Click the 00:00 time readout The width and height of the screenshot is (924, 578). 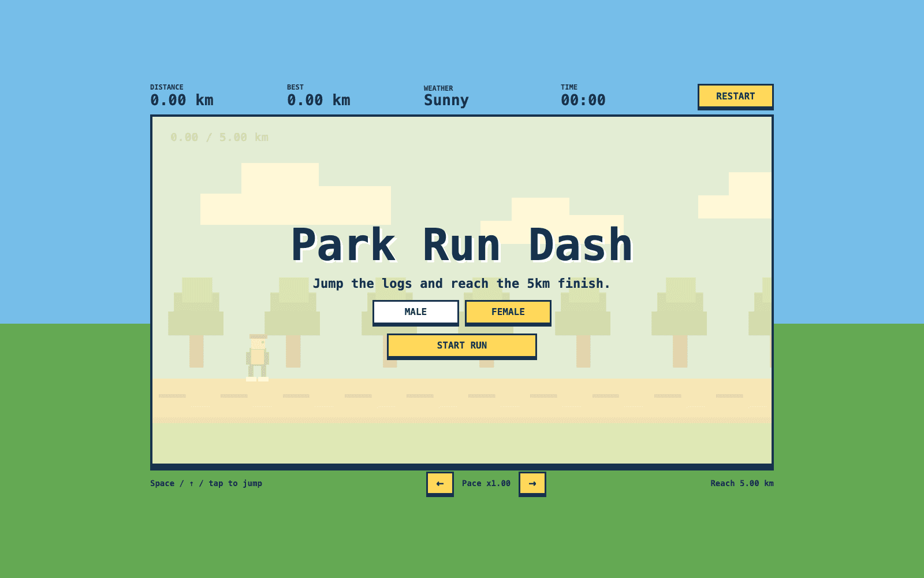(x=583, y=100)
